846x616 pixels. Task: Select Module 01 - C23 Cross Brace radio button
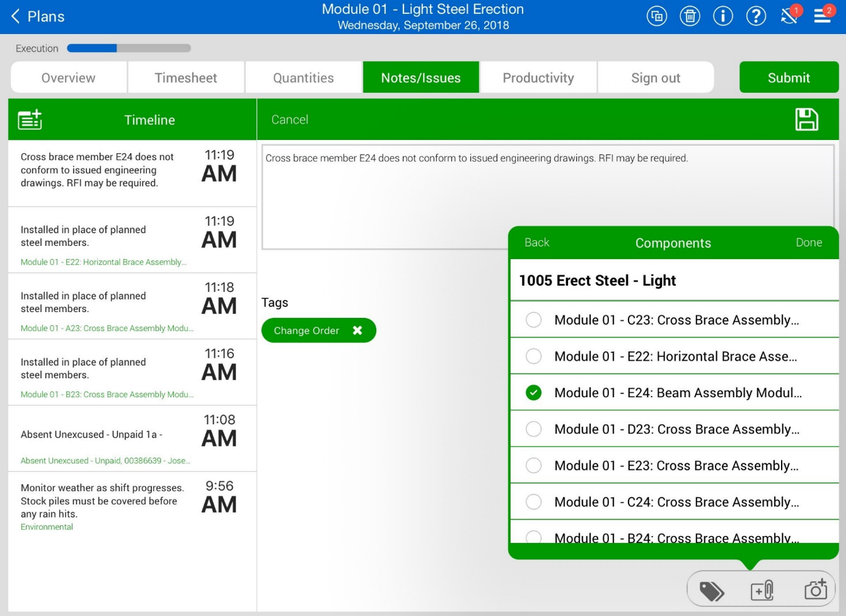pyautogui.click(x=533, y=320)
